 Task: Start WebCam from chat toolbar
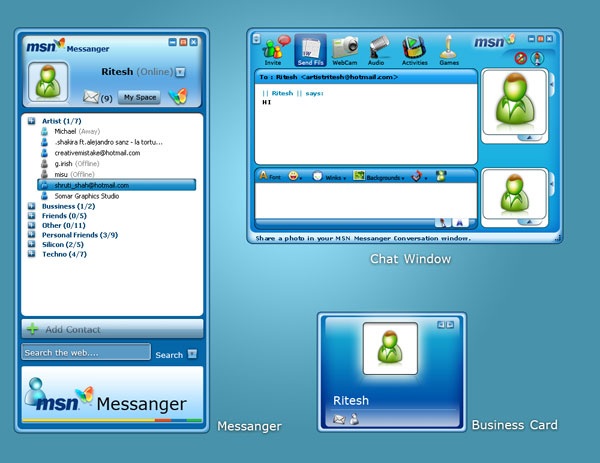[x=345, y=50]
